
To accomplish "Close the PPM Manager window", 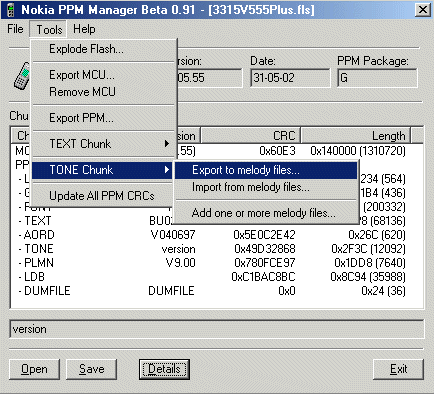I will tap(422, 10).
